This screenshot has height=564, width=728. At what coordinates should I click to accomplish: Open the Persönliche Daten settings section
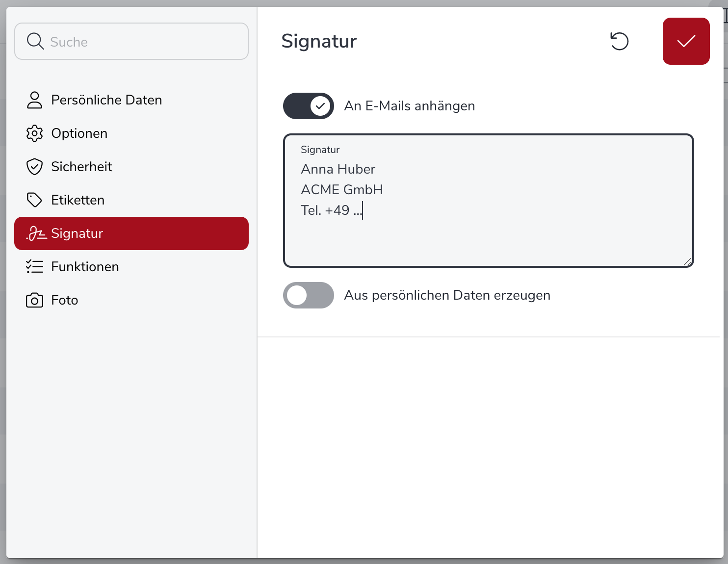pyautogui.click(x=106, y=100)
